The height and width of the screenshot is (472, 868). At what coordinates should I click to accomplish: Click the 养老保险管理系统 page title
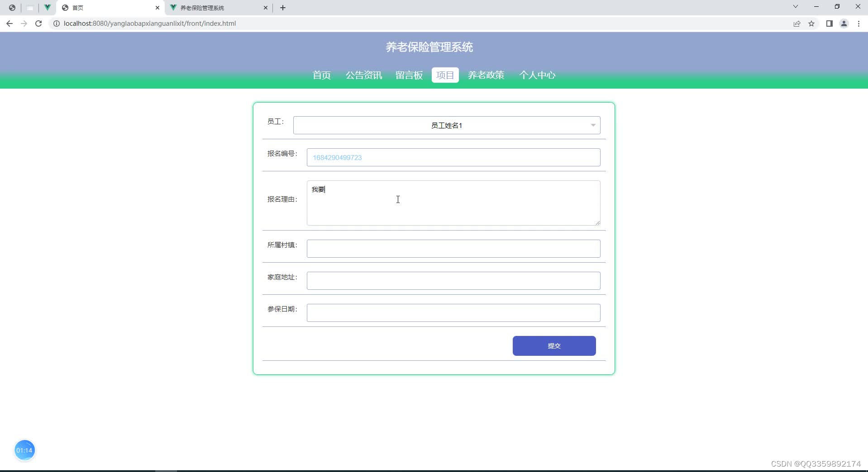(429, 47)
